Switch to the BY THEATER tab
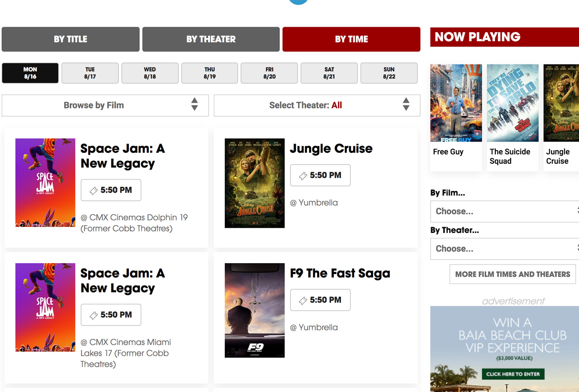Screen dimensions: 579x392 click(211, 39)
